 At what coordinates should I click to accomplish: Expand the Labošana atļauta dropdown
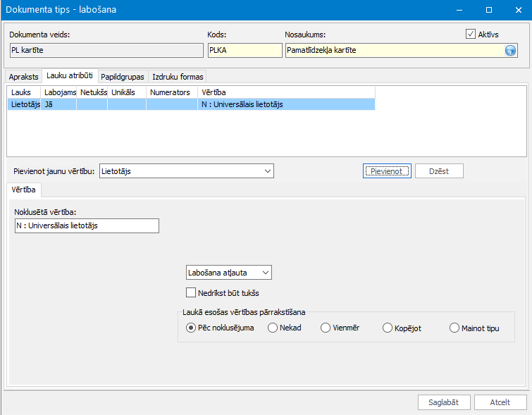pos(229,273)
